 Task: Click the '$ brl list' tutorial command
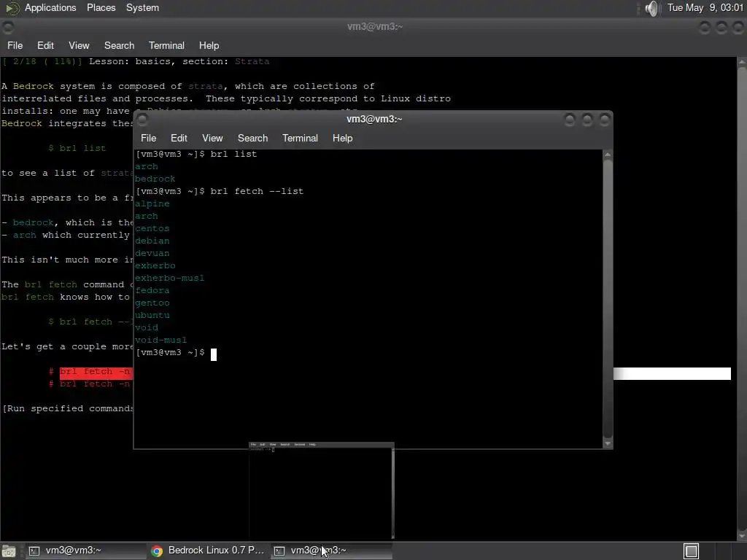coord(77,148)
